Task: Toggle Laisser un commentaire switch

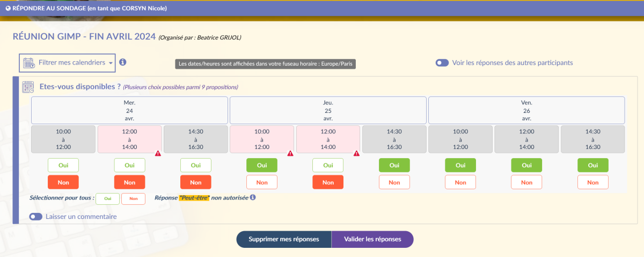Action: click(36, 217)
